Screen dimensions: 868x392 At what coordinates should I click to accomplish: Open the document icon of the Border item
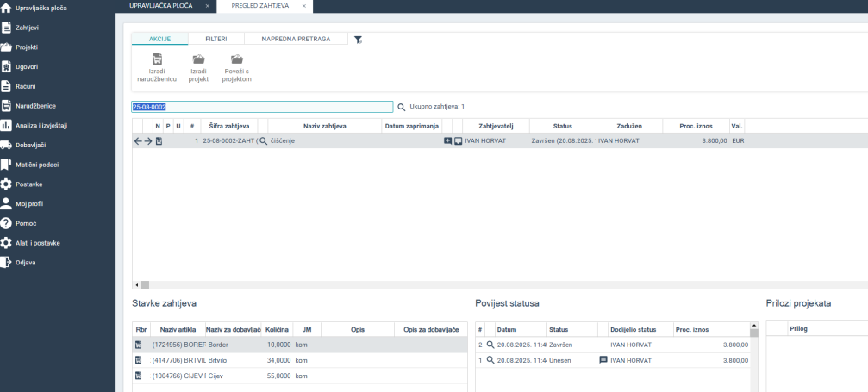(138, 345)
